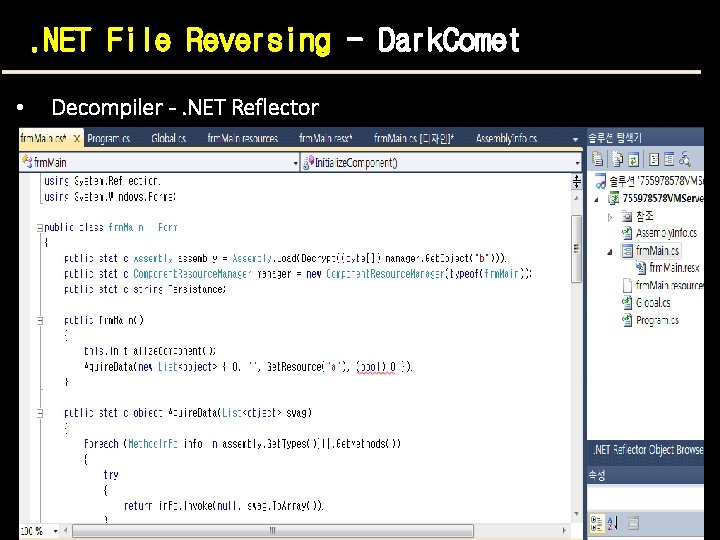Click the form icon beside frmMain.cs in tree

click(x=627, y=251)
